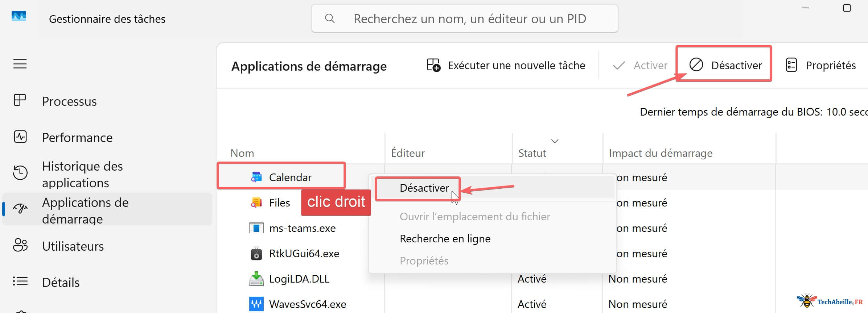Choose Recherche en ligne menu entry
Screen dimensions: 868x313
tap(445, 239)
